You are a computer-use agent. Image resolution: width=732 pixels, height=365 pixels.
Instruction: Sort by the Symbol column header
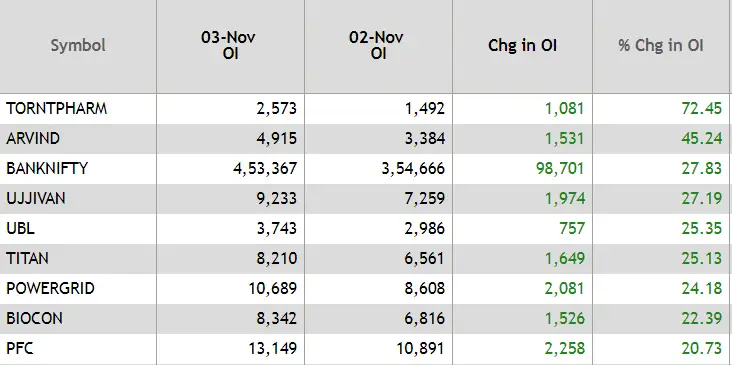(78, 46)
